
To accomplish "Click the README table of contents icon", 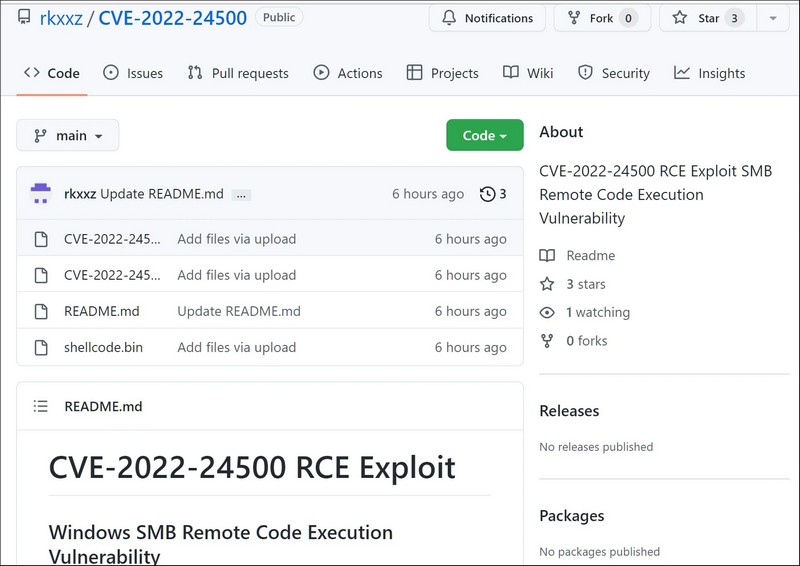I will coord(41,406).
